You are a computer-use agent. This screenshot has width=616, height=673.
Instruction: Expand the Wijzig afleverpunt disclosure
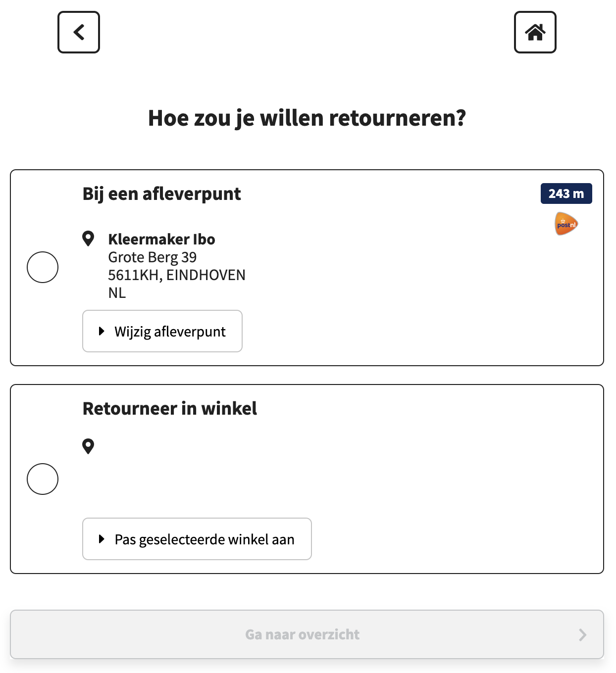162,331
